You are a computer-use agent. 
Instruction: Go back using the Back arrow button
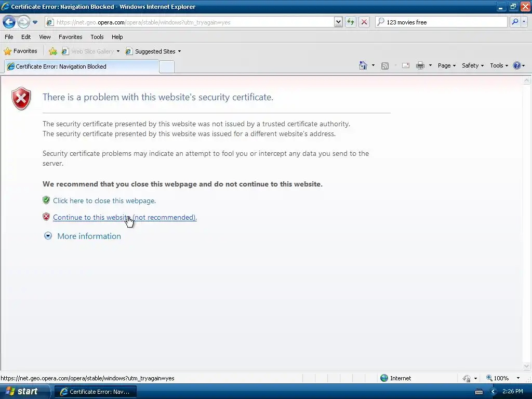(x=9, y=22)
